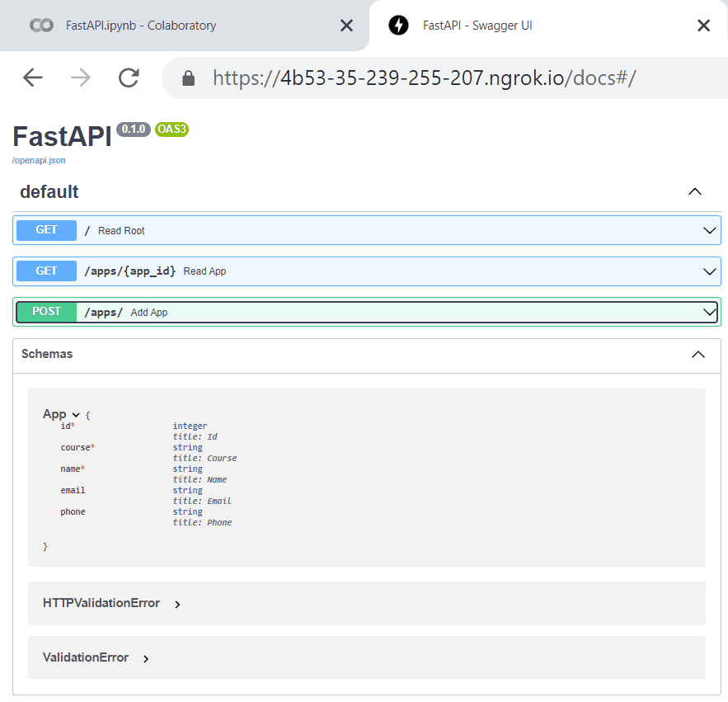Click the default section heading
The image size is (728, 702).
point(49,192)
